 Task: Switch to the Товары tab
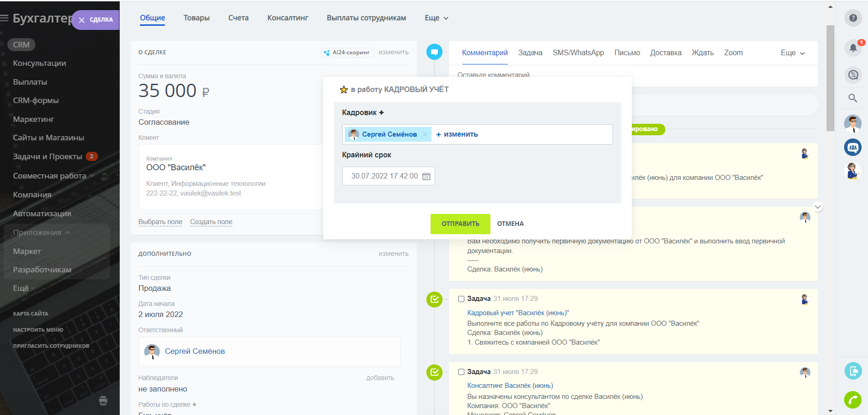[197, 18]
